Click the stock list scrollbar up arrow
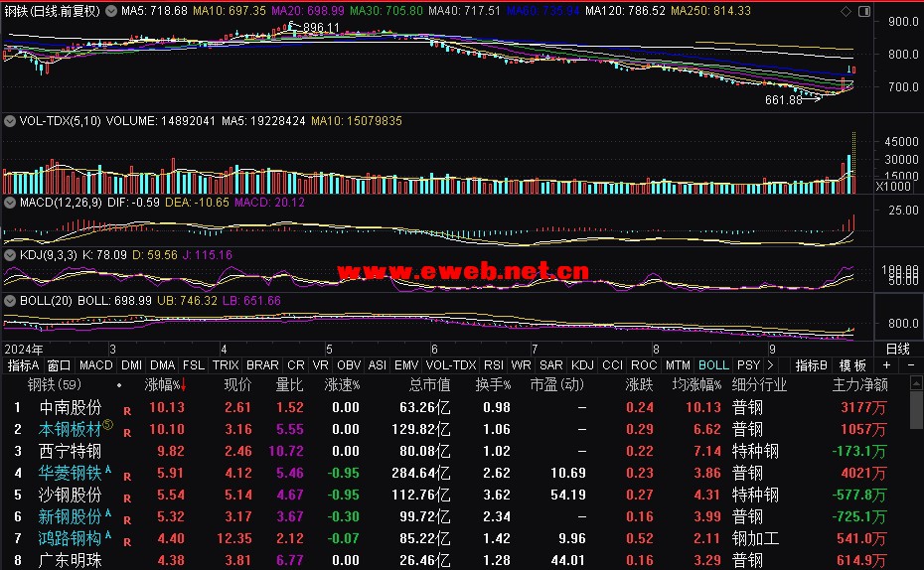 (x=916, y=383)
